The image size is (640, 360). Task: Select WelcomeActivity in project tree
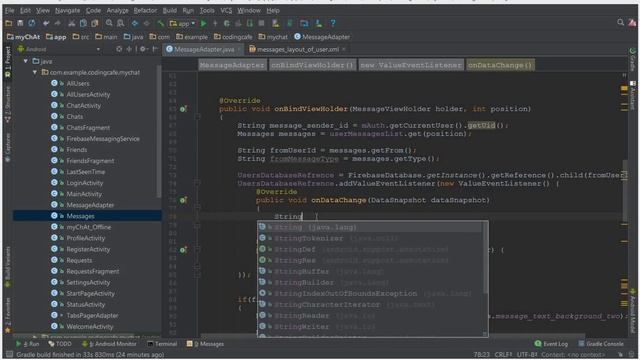[90, 327]
